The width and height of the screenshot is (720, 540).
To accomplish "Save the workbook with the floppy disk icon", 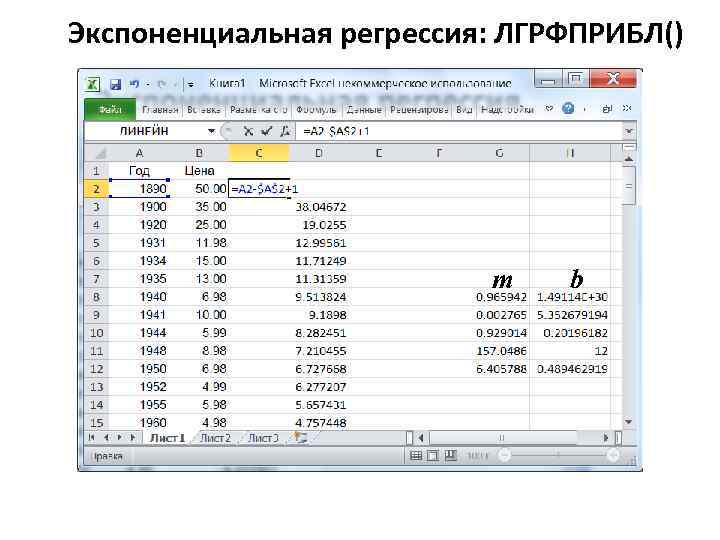I will click(115, 84).
